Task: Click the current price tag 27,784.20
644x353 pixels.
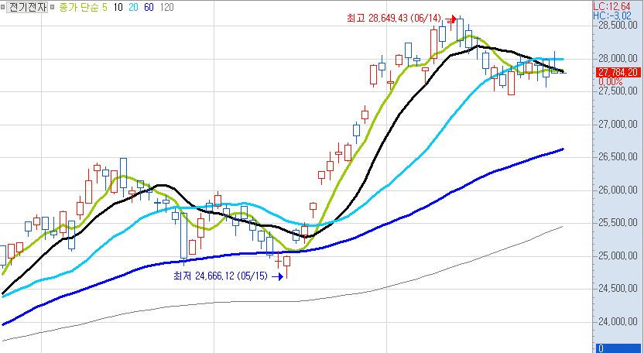Action: coord(618,73)
